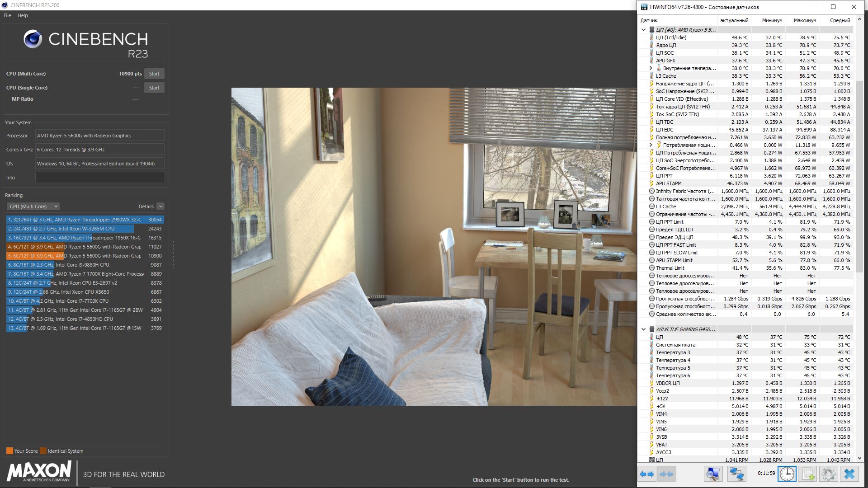Expand the Потребляемая мощность sub-group

(651, 145)
